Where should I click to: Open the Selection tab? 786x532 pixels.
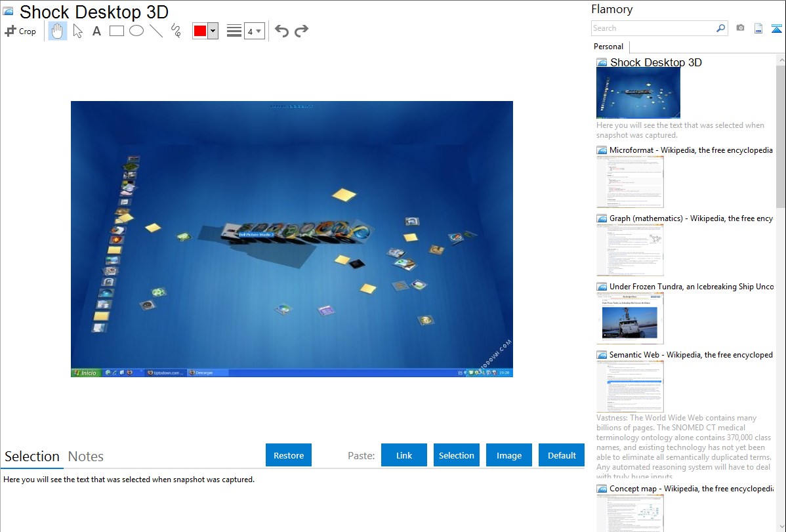coord(32,457)
